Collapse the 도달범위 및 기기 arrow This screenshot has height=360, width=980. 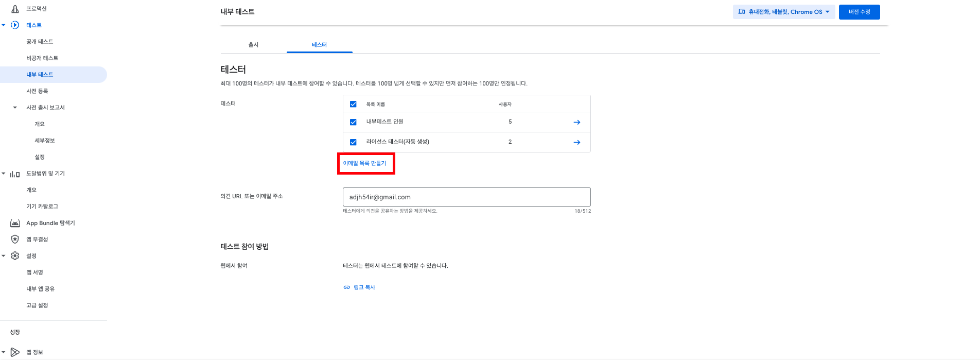click(4, 174)
